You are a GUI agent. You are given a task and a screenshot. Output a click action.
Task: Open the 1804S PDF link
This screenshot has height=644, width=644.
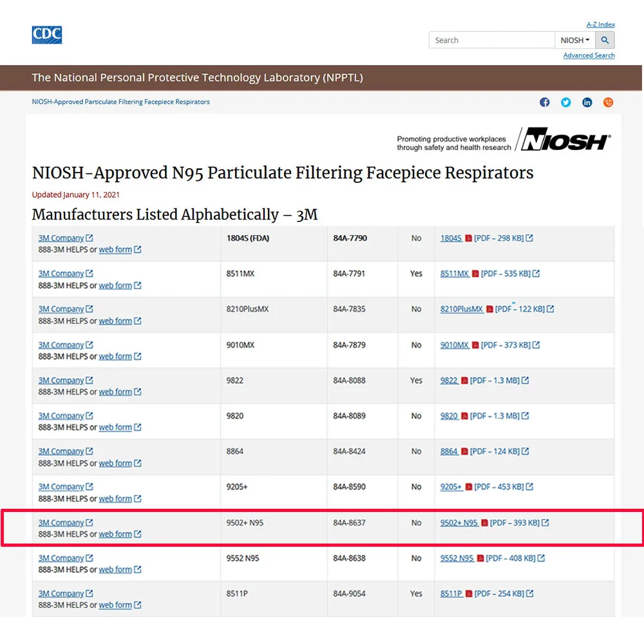click(x=451, y=238)
